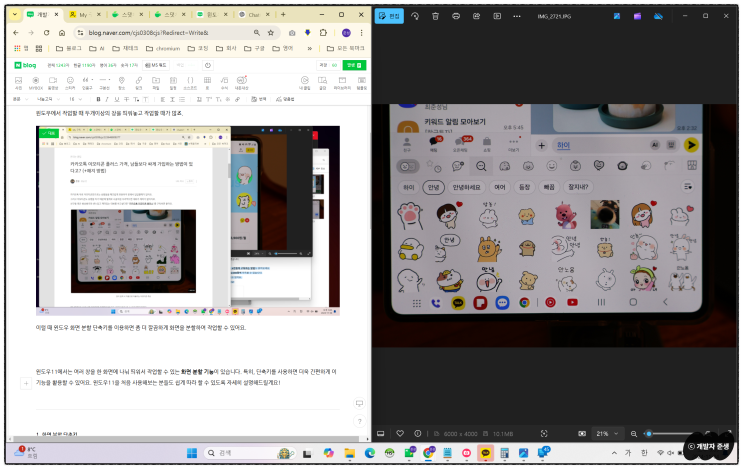Open the chromium bookmark folder
Image resolution: width=743 pixels, height=469 pixels.
(x=163, y=48)
